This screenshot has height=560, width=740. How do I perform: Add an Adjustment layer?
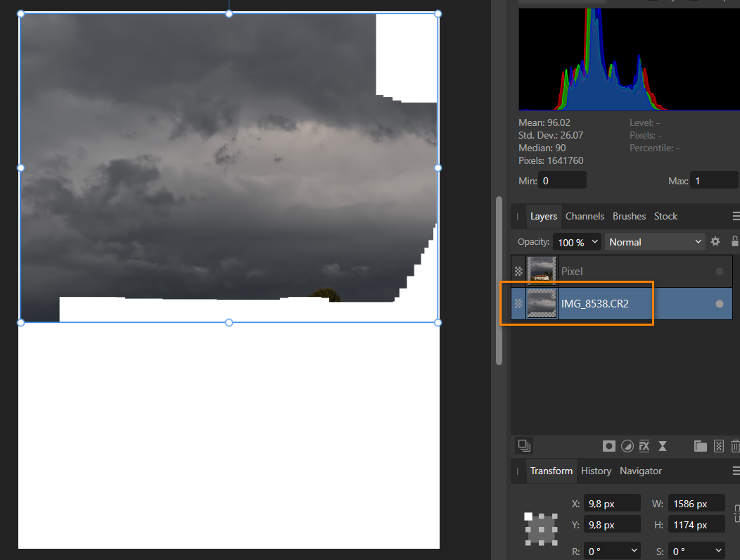[627, 446]
